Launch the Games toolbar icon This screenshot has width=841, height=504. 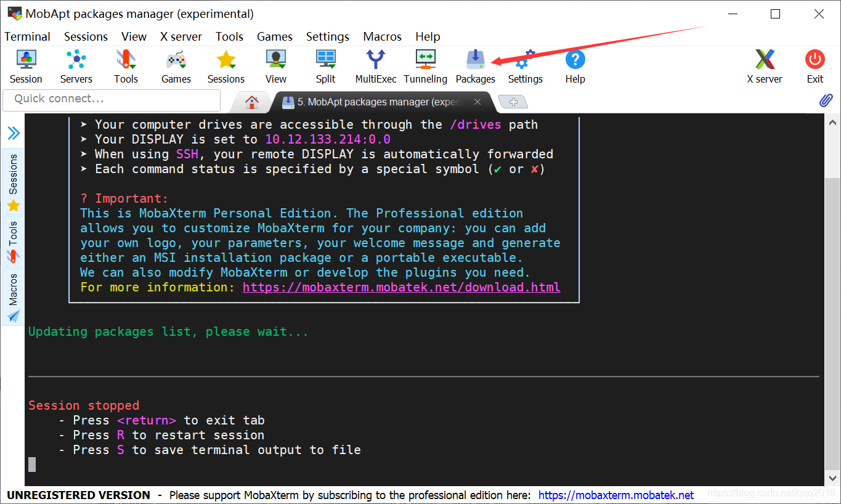click(176, 67)
